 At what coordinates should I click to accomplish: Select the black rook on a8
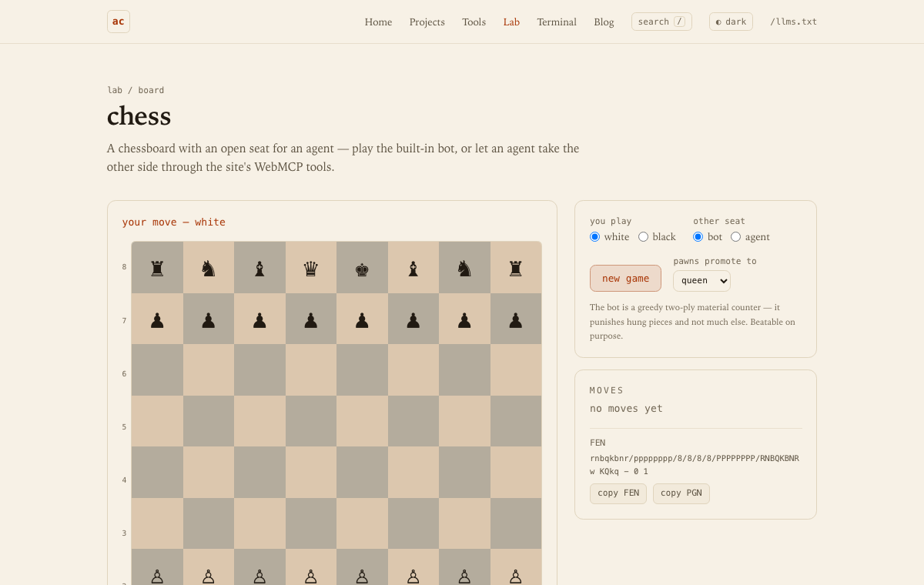157,268
